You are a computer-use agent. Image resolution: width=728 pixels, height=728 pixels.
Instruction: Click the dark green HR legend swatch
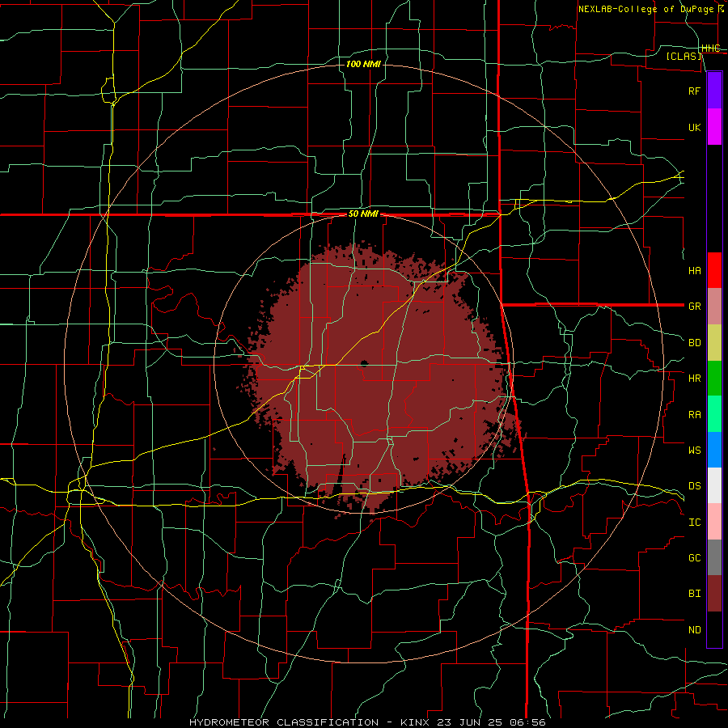pos(714,379)
